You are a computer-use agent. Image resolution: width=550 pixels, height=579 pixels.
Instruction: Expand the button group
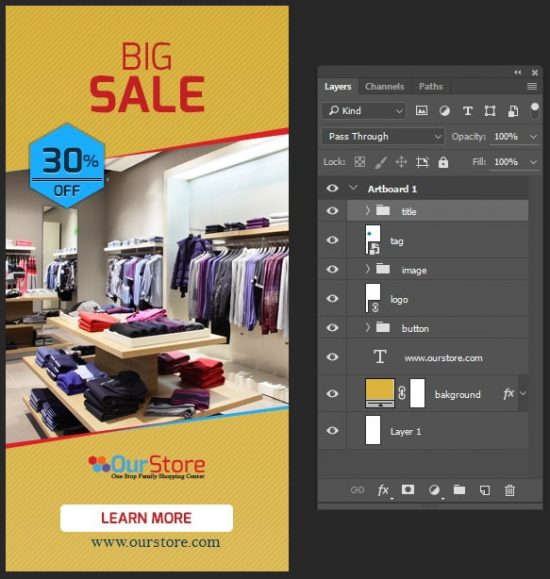(367, 327)
